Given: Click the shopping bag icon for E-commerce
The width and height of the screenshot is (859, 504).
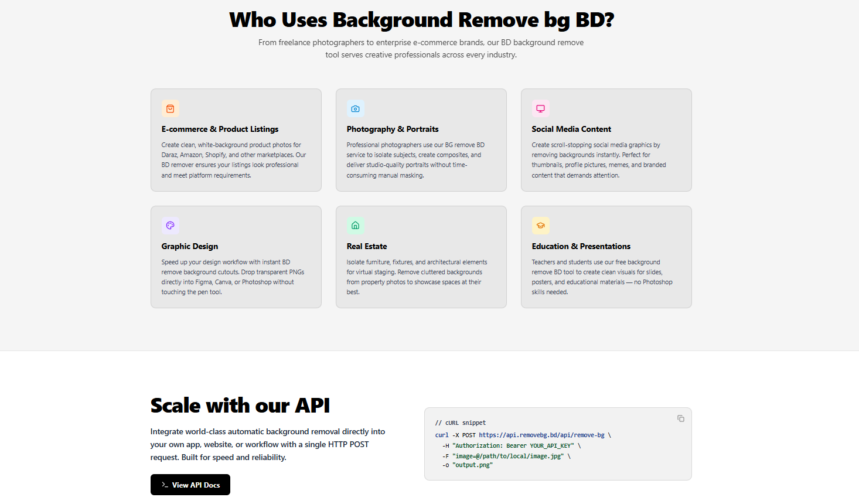Looking at the screenshot, I should [171, 108].
